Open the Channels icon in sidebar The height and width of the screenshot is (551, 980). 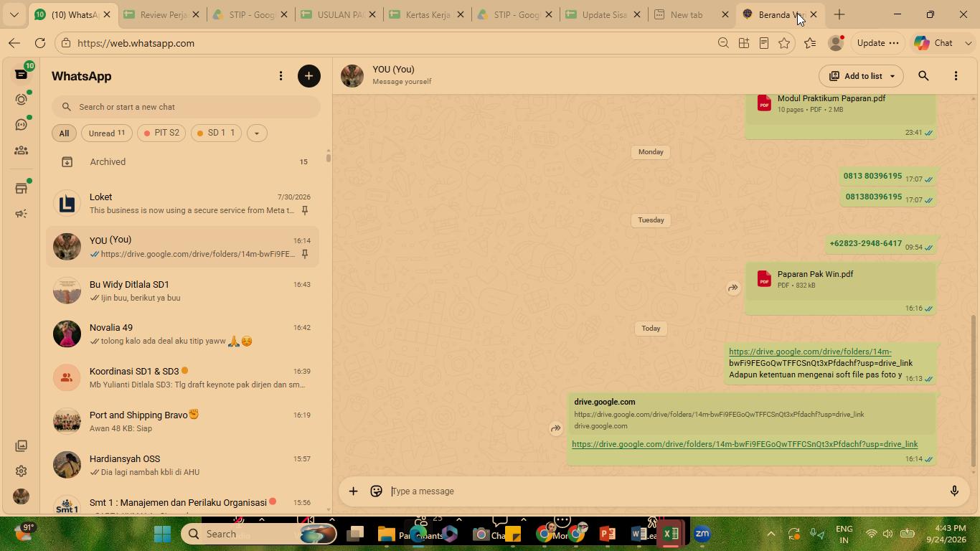click(x=21, y=125)
